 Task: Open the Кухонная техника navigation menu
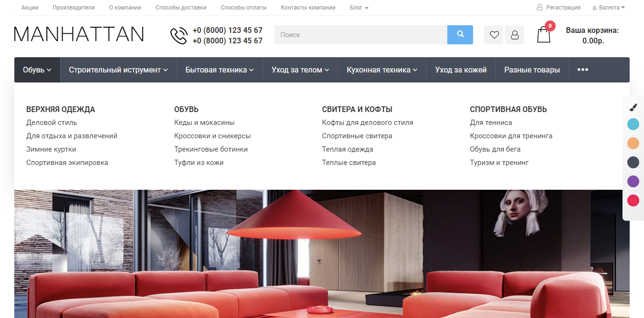coord(381,70)
